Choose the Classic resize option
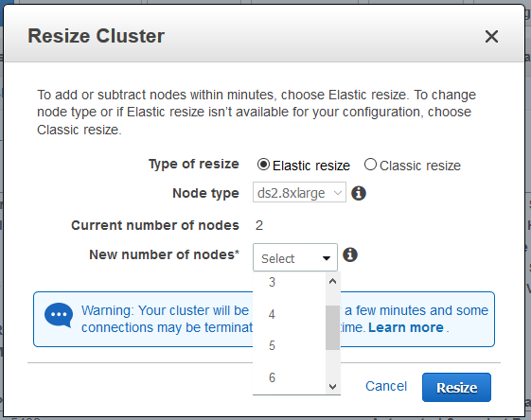The height and width of the screenshot is (420, 531). tap(370, 165)
